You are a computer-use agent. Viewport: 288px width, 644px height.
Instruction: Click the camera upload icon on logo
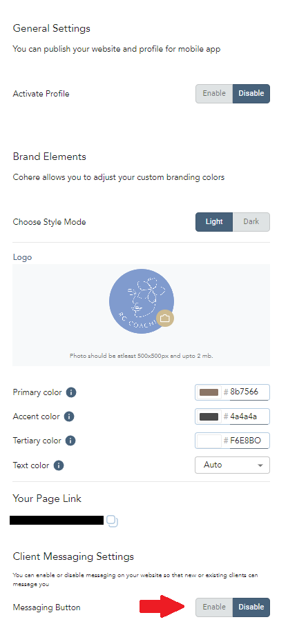165,319
